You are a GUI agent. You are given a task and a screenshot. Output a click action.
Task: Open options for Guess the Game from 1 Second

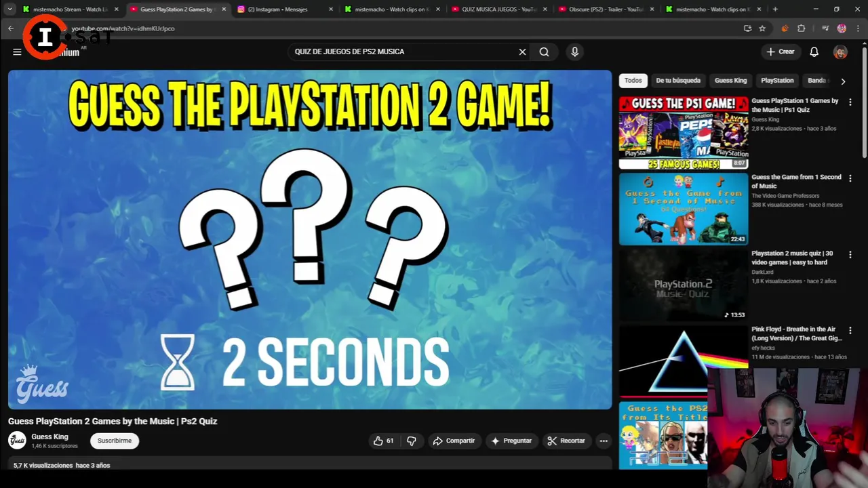(850, 178)
